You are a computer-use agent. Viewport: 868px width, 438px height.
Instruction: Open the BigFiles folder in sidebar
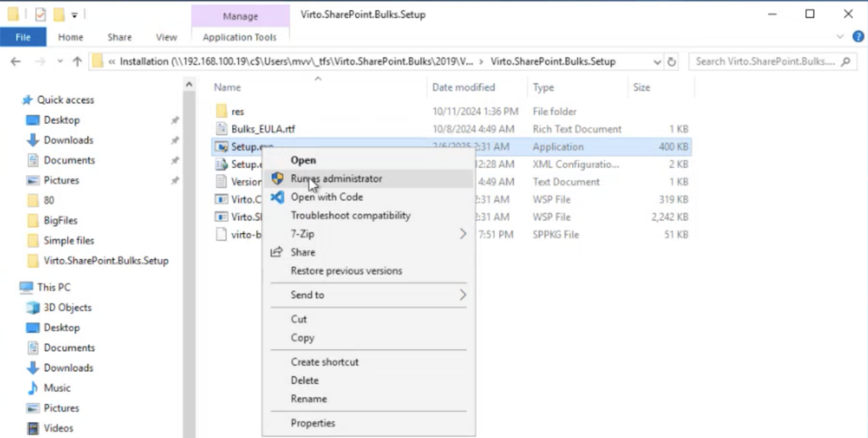(60, 220)
